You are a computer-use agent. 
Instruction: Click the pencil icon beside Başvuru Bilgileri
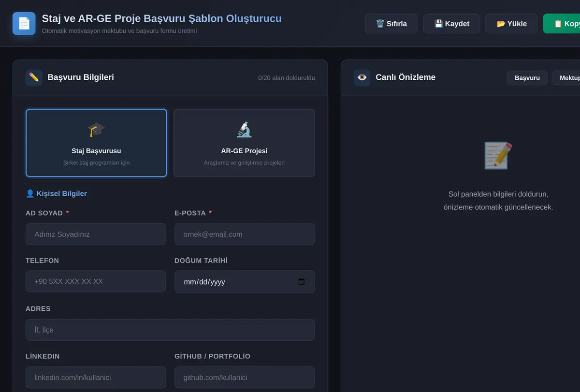coord(34,77)
